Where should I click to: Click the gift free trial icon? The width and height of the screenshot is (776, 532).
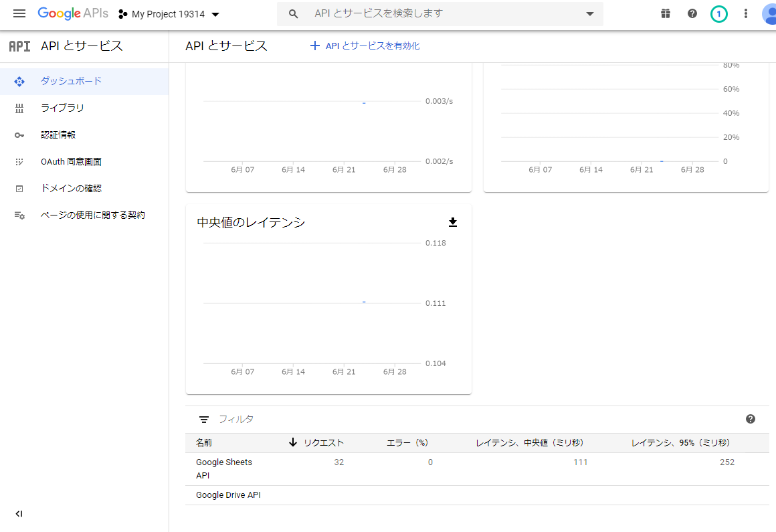pos(665,14)
